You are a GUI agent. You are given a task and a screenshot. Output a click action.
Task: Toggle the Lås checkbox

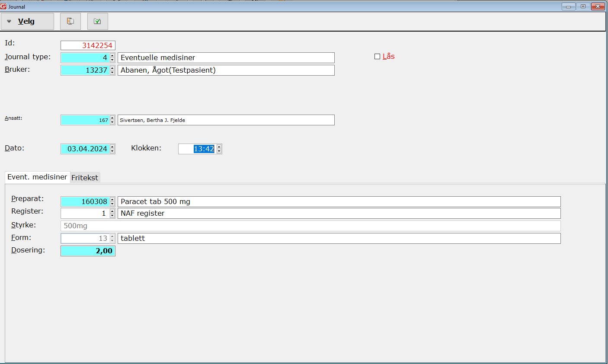coord(377,57)
